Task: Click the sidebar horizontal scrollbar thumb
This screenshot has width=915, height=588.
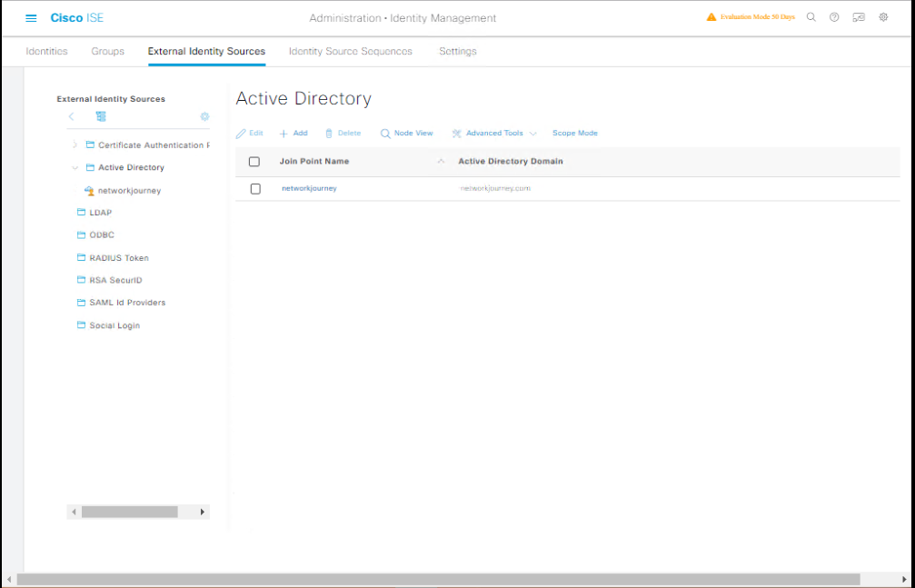Action: tap(130, 512)
